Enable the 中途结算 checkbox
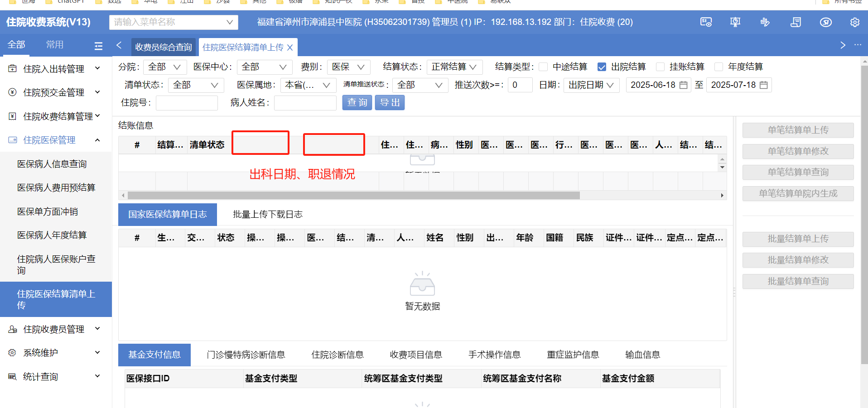The width and height of the screenshot is (868, 408). pos(543,67)
